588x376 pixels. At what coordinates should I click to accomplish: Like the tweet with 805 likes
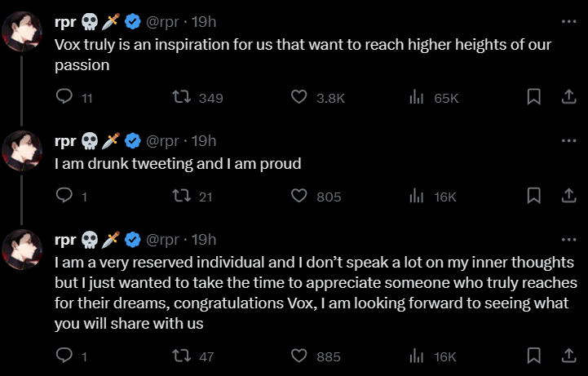299,197
